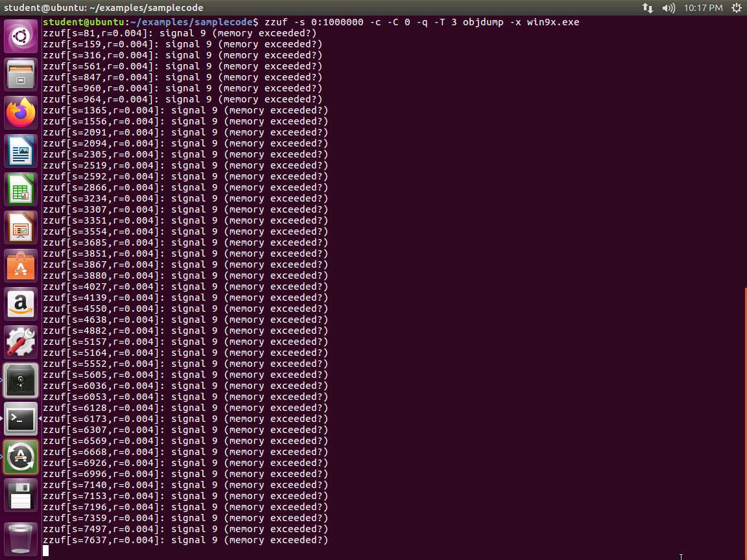Click the terminal scrollbar on right edge

coord(744,421)
